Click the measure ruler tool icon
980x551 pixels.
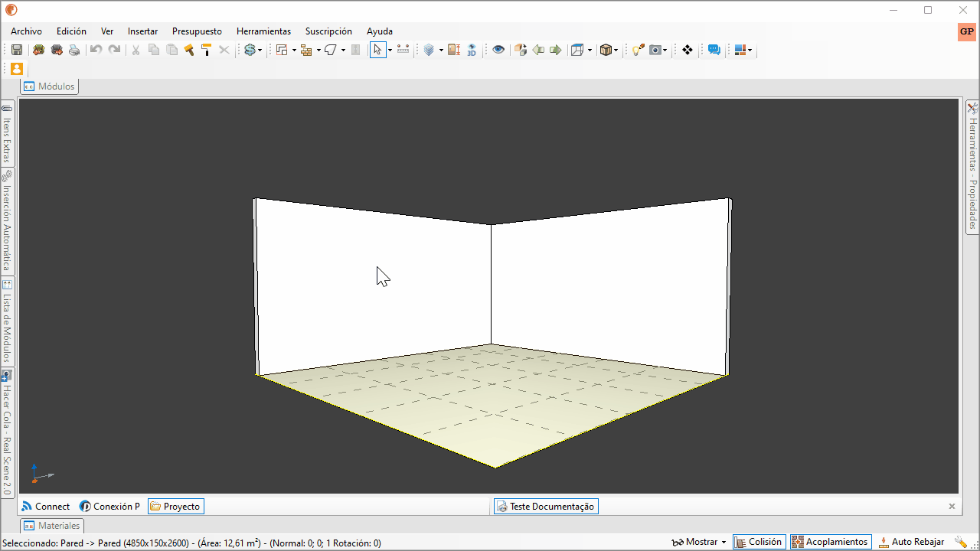coord(403,50)
